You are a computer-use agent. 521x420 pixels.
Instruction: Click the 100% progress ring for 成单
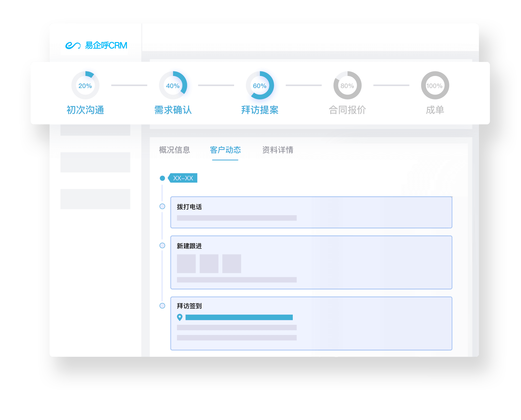tap(435, 85)
